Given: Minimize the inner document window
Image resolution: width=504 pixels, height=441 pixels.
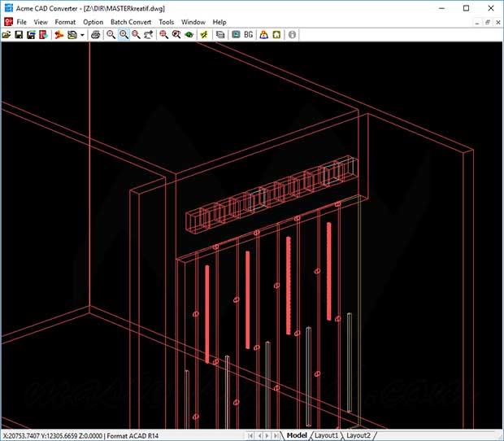Looking at the screenshot, I should point(477,23).
